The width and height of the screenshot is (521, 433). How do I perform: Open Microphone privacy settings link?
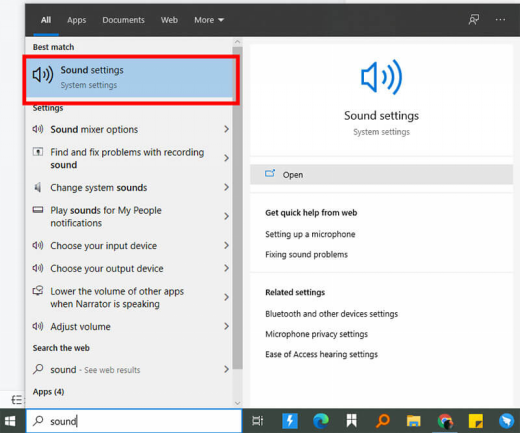[316, 334]
